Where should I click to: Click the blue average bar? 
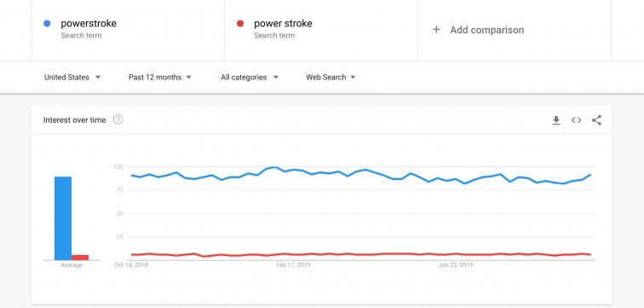(x=63, y=218)
